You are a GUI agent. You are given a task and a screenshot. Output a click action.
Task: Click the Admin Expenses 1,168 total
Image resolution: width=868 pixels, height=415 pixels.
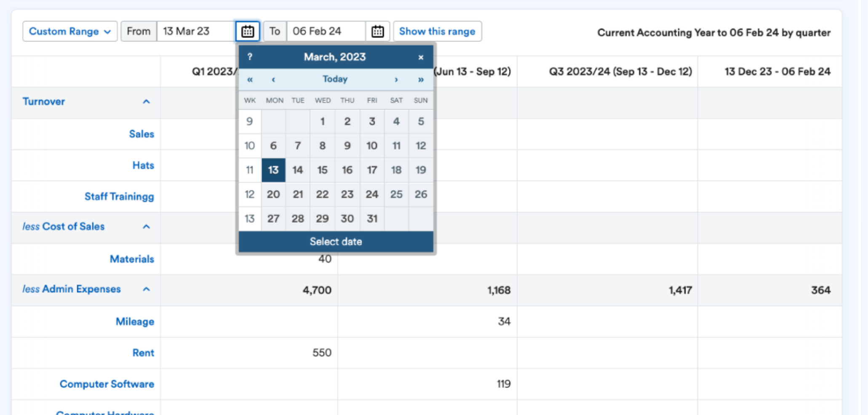pos(499,290)
